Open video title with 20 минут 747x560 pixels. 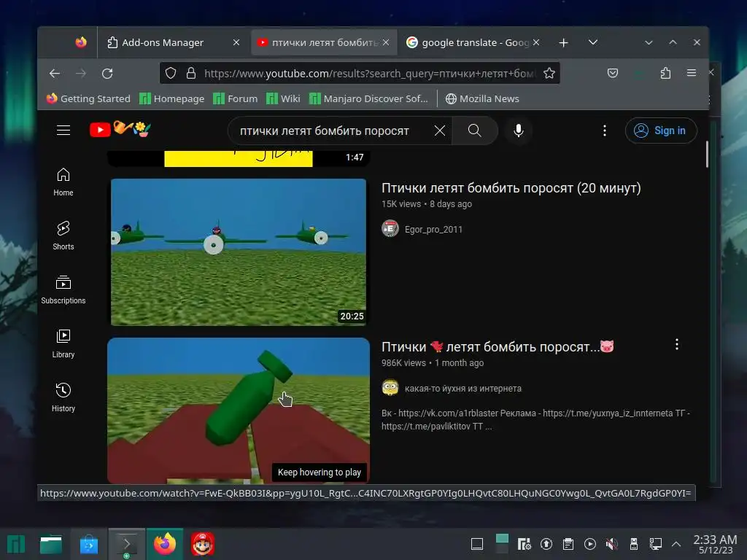(511, 188)
